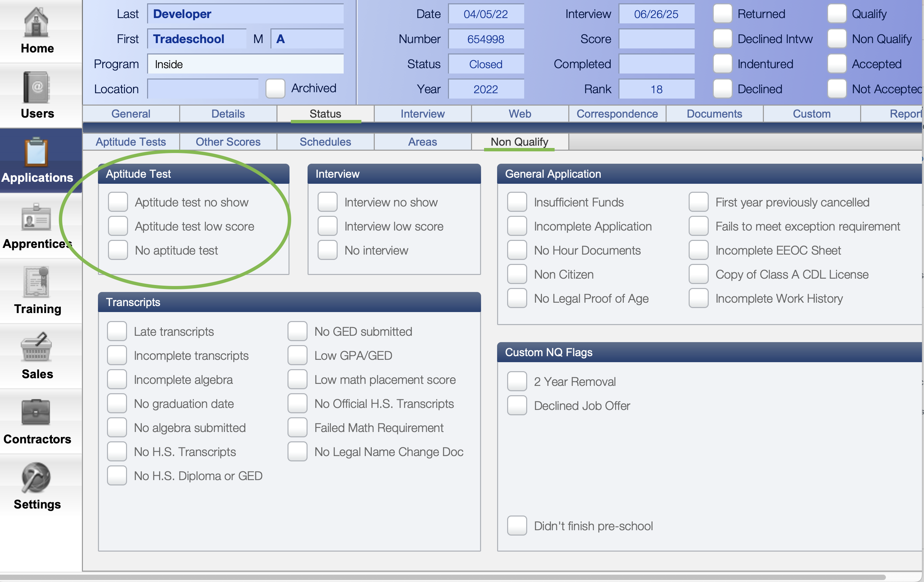
Task: Enable the Insufficient Funds flag
Action: tap(517, 202)
